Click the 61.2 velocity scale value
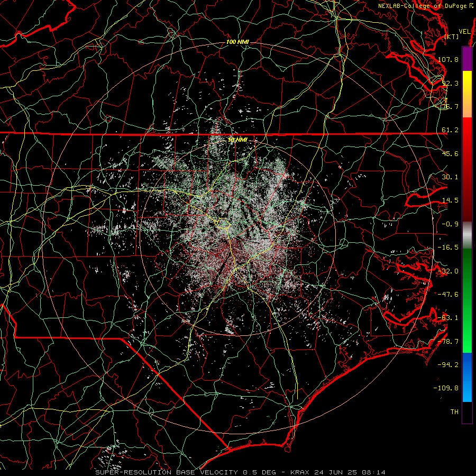 point(450,130)
